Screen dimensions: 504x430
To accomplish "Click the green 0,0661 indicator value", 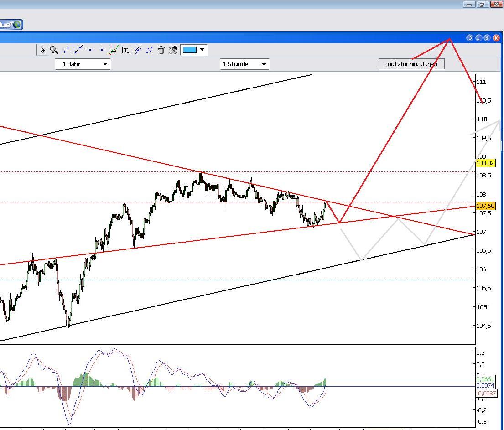I will [x=485, y=379].
